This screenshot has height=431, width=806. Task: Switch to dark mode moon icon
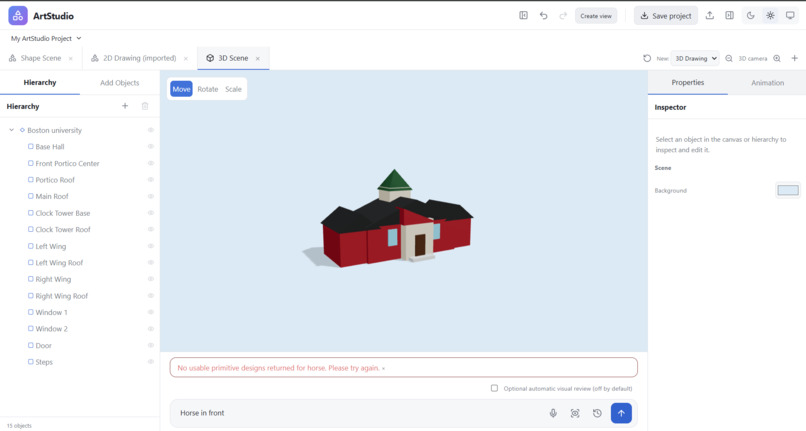click(x=750, y=15)
